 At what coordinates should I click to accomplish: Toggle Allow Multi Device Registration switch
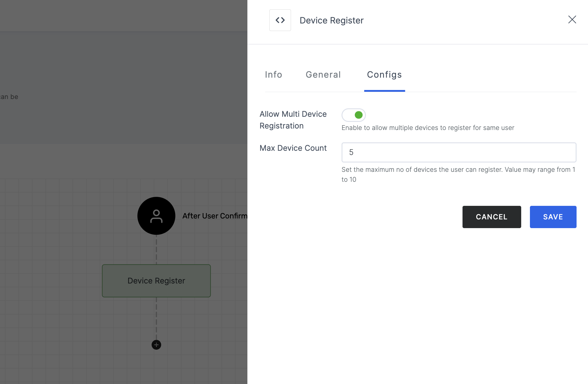pyautogui.click(x=353, y=114)
